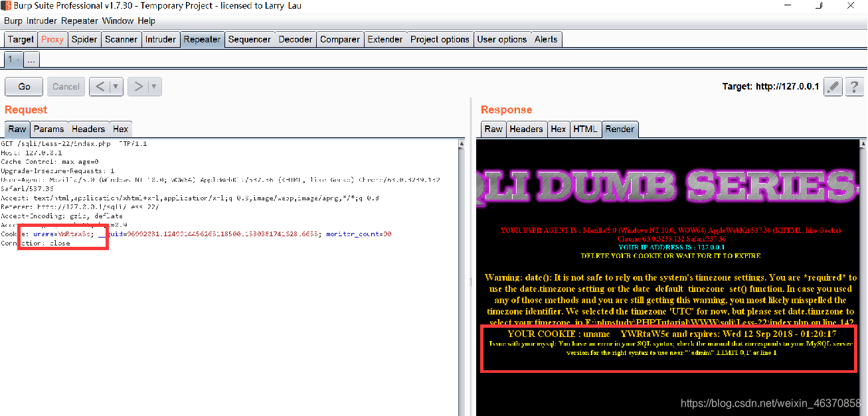Switch to the Comparer tab
This screenshot has height=416, width=868.
[340, 39]
